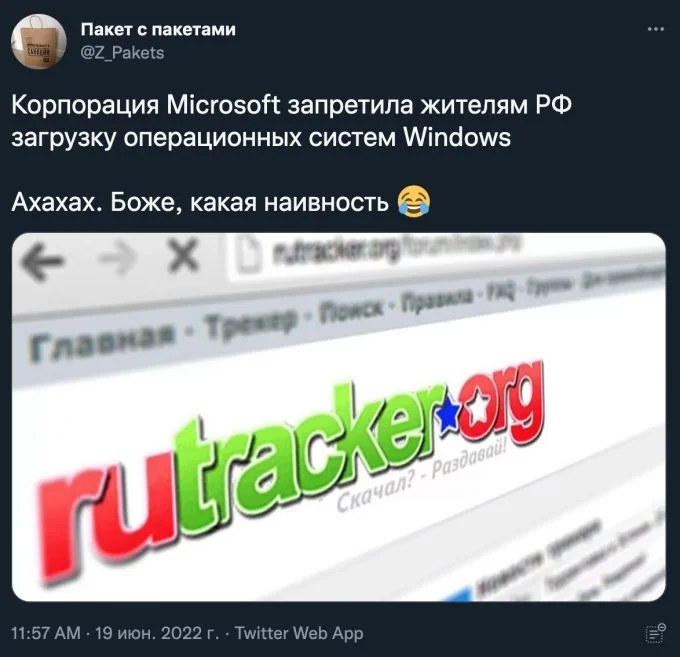Click the 'Twitter Web App' source link
This screenshot has width=680, height=657.
[299, 633]
